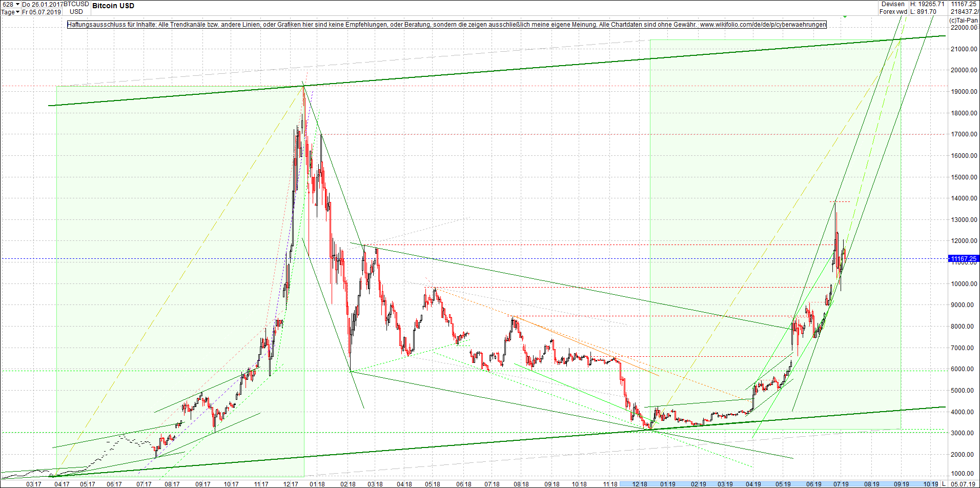This screenshot has width=980, height=488.
Task: Select the start date "Do 26.01.2017"
Action: click(44, 4)
